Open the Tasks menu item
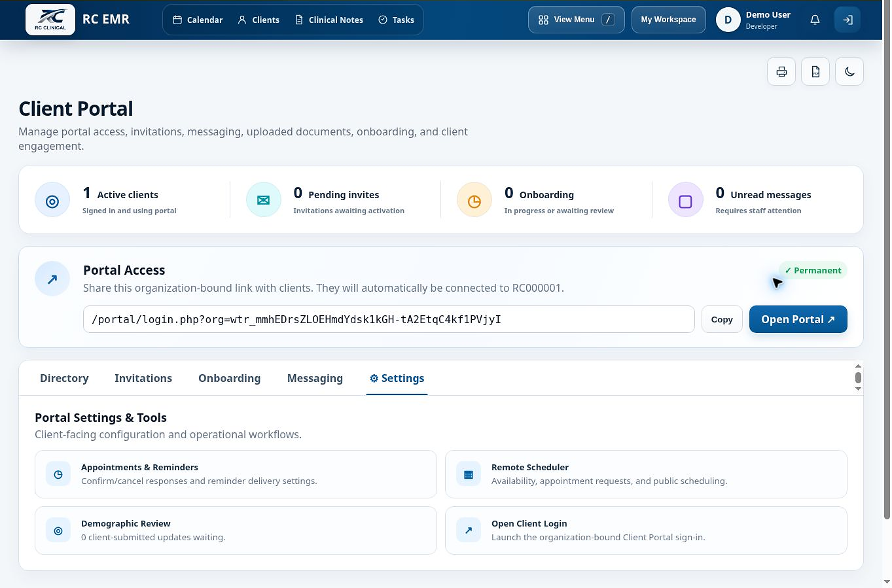 (396, 20)
